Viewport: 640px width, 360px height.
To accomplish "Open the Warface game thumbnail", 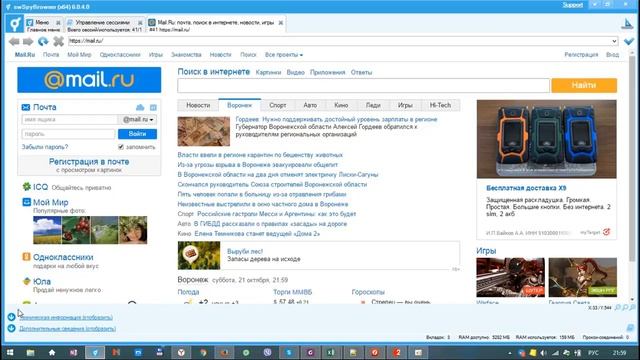I will (510, 277).
